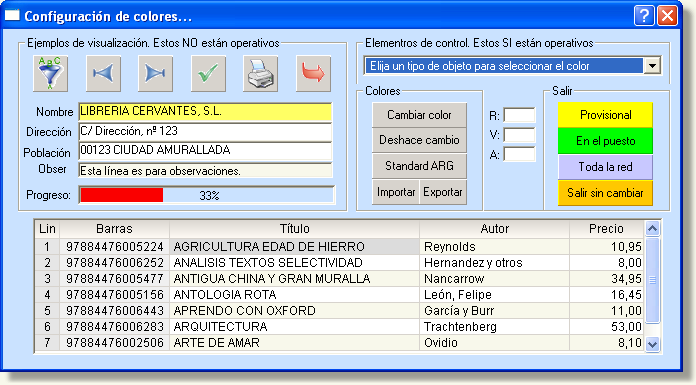Click barcode 97884476005477
The height and width of the screenshot is (385, 696).
pyautogui.click(x=115, y=278)
